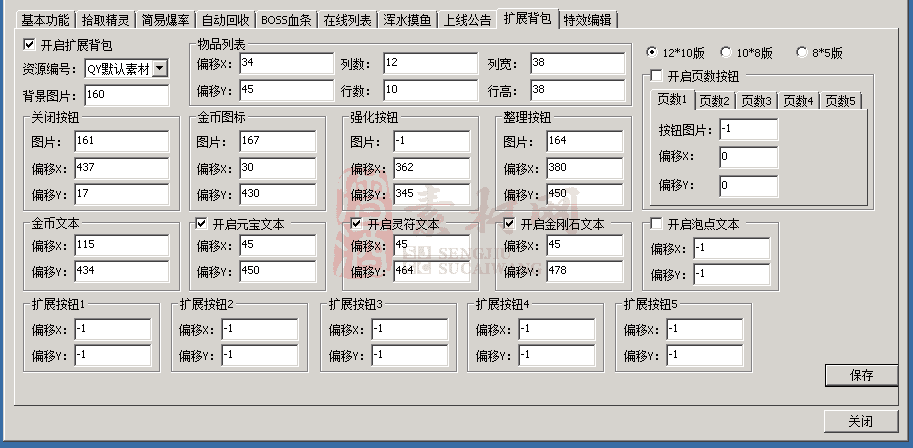Image resolution: width=913 pixels, height=448 pixels.
Task: Select the 8*5版 radio option
Action: click(x=801, y=52)
